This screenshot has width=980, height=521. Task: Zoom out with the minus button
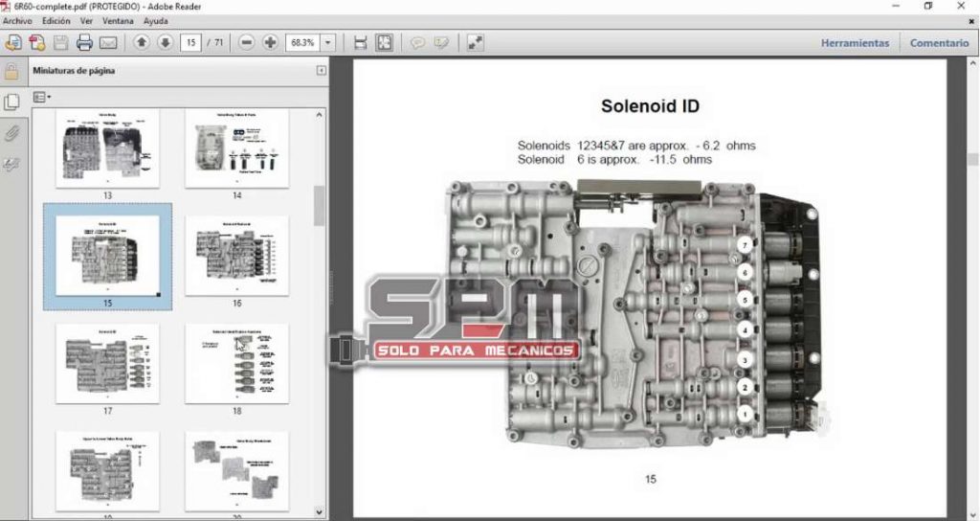(246, 42)
